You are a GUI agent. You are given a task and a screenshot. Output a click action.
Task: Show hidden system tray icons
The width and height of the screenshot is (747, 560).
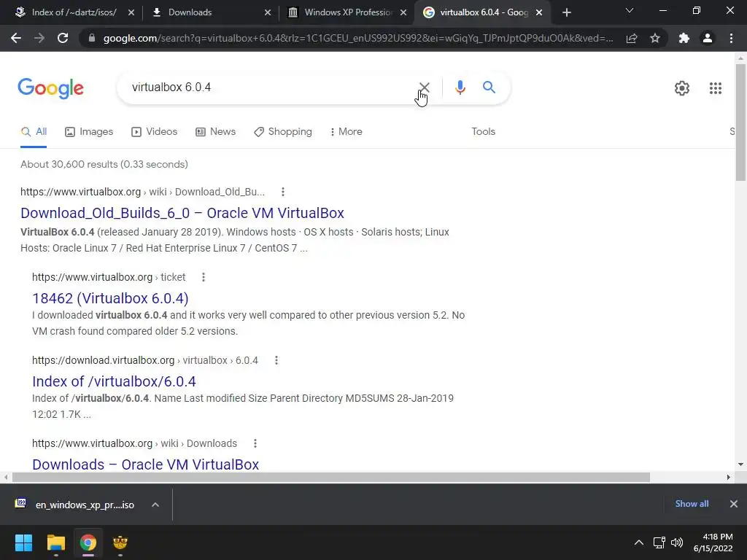coord(639,542)
